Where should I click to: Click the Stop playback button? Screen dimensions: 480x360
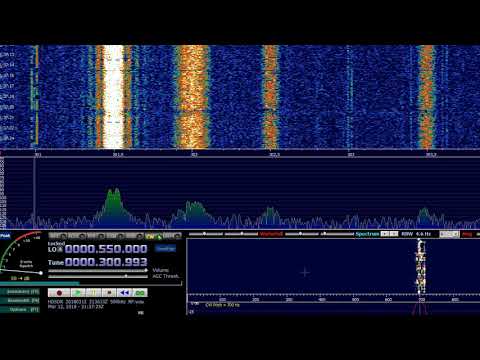pos(109,293)
